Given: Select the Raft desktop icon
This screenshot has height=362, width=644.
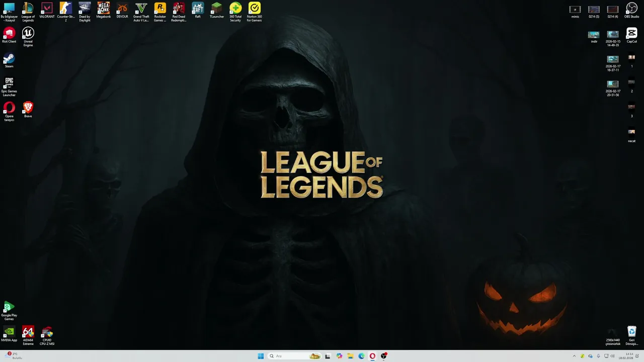Looking at the screenshot, I should pyautogui.click(x=198, y=11).
